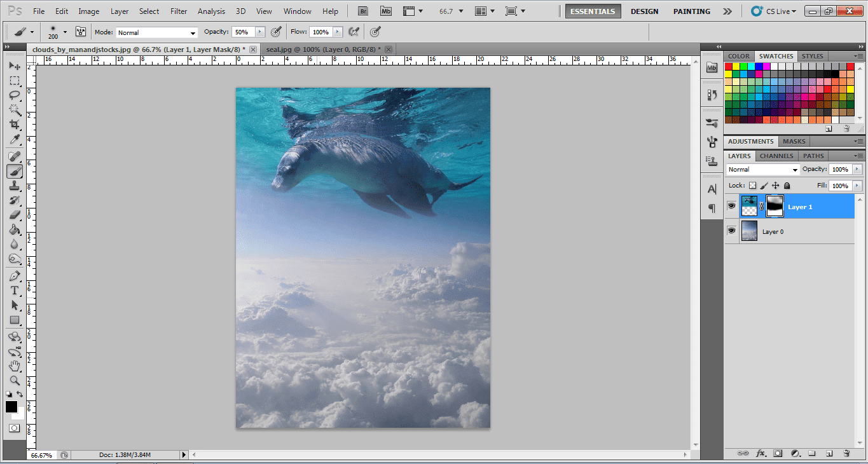Image resolution: width=868 pixels, height=464 pixels.
Task: Select the Eyedropper tool
Action: [x=14, y=140]
